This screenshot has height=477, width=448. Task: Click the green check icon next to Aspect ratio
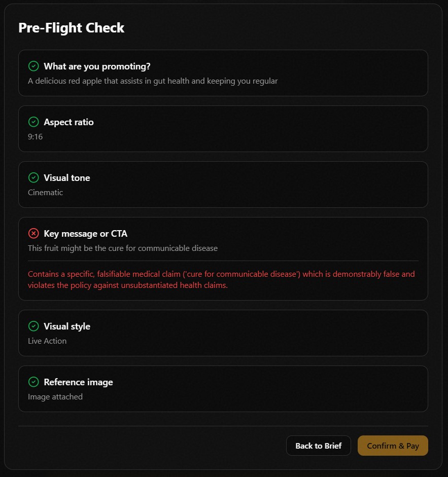[33, 122]
